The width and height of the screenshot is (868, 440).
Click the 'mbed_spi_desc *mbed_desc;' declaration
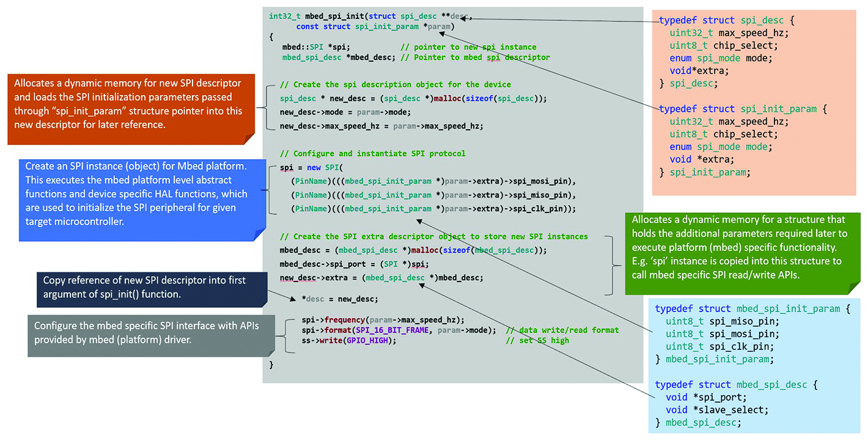(x=339, y=58)
